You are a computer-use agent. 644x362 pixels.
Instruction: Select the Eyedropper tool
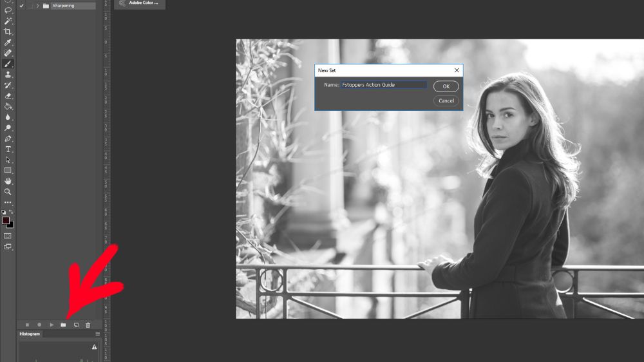[x=8, y=43]
